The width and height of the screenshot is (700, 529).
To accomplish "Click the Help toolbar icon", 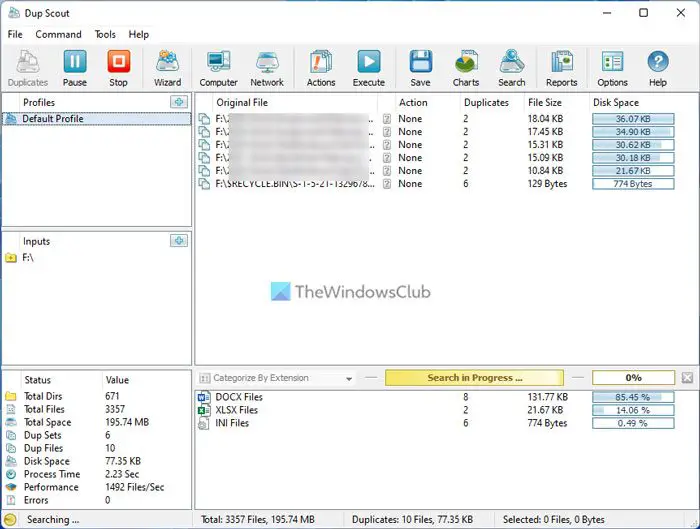I will [x=658, y=68].
